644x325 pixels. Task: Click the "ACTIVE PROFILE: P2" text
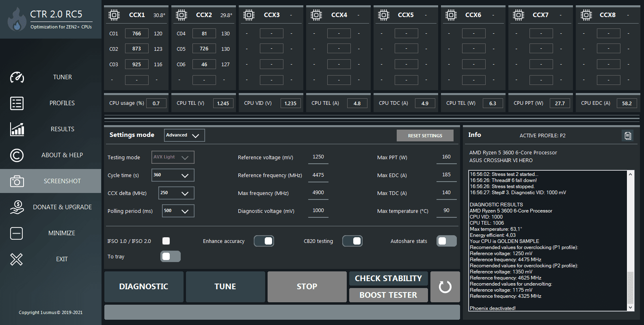pyautogui.click(x=542, y=136)
